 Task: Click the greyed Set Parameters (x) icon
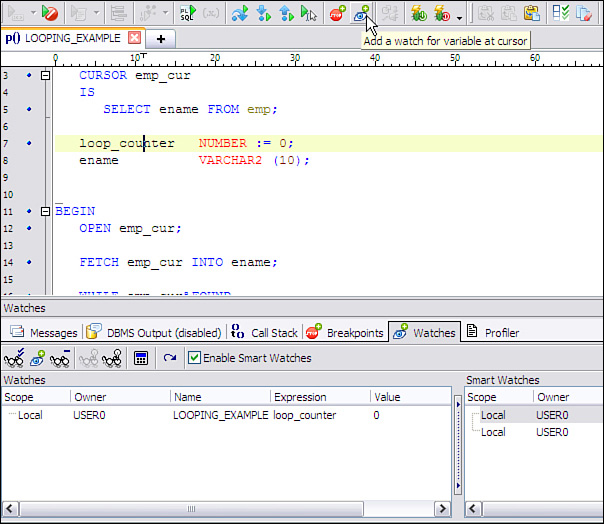tap(211, 13)
